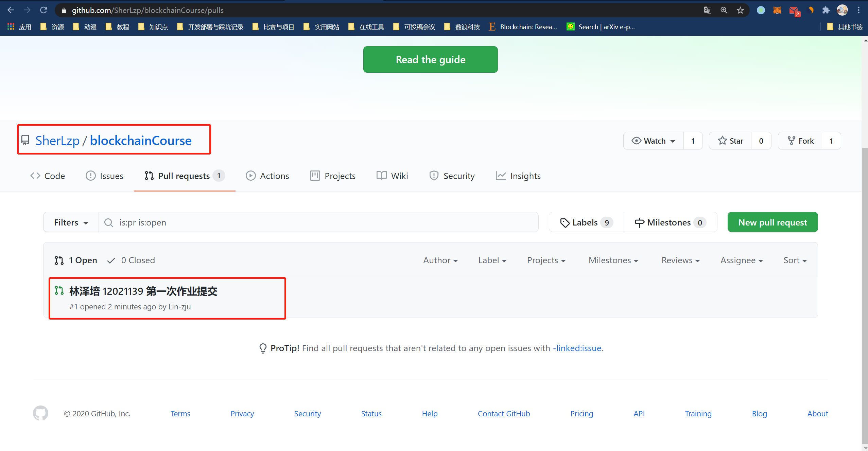Click the New pull request button
Image resolution: width=868 pixels, height=451 pixels.
point(772,222)
